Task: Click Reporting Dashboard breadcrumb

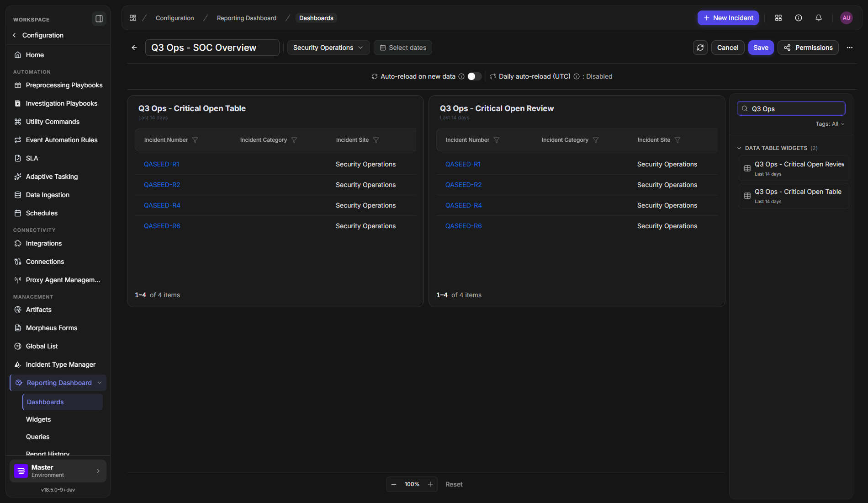Action: pyautogui.click(x=247, y=18)
